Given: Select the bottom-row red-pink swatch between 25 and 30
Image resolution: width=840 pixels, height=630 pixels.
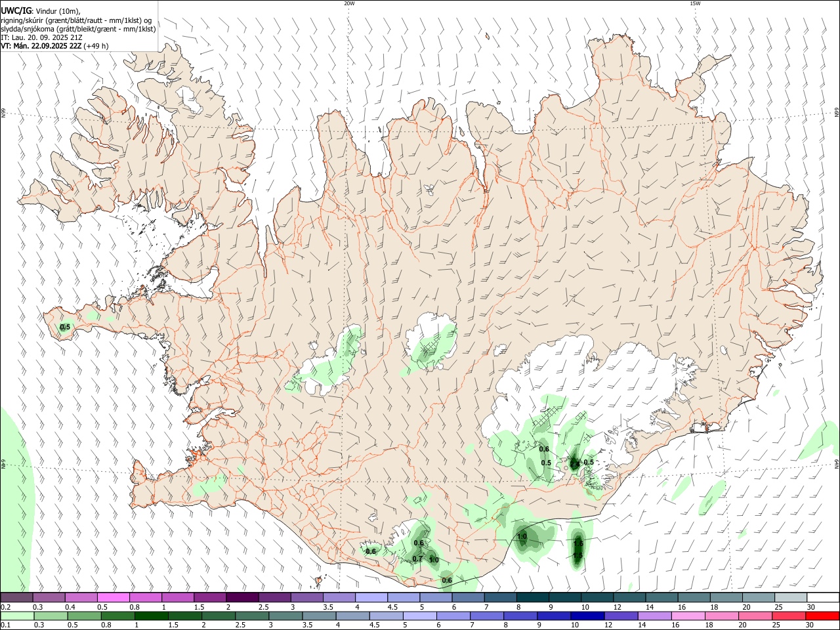Looking at the screenshot, I should [x=790, y=616].
